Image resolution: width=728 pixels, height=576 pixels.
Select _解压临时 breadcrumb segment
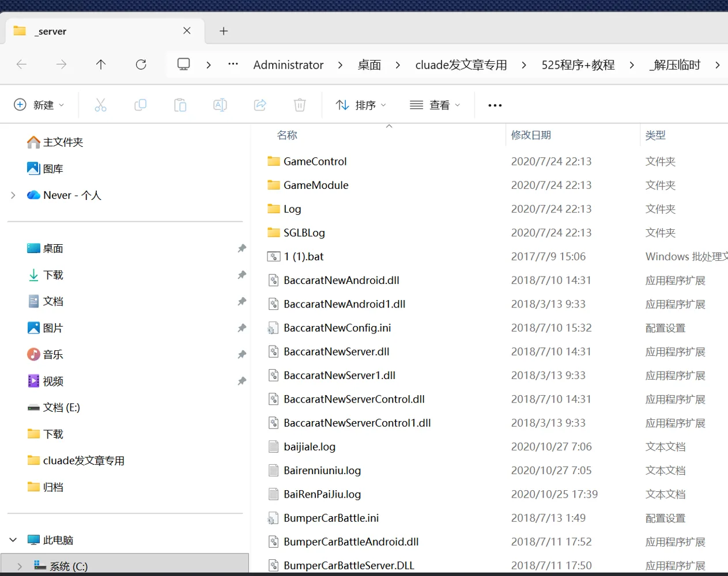pyautogui.click(x=675, y=65)
